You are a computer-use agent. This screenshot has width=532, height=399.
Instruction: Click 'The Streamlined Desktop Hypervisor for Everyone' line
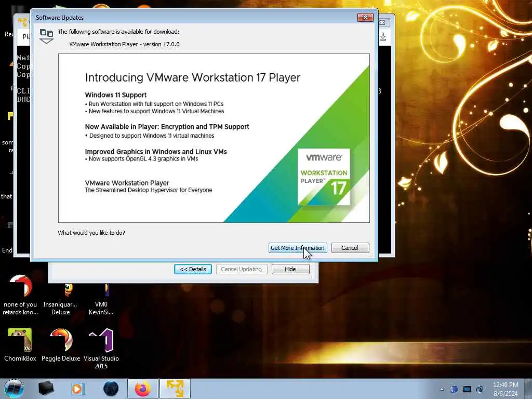pyautogui.click(x=148, y=190)
